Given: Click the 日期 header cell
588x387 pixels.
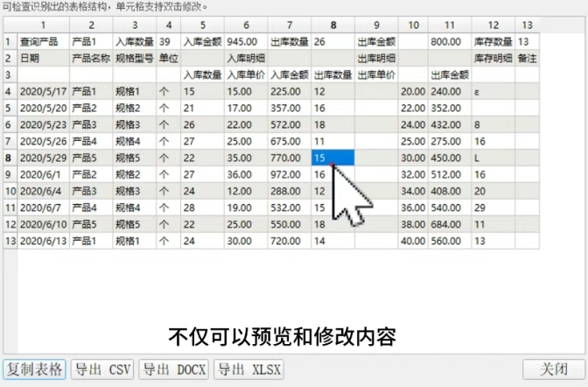Looking at the screenshot, I should pyautogui.click(x=43, y=58).
